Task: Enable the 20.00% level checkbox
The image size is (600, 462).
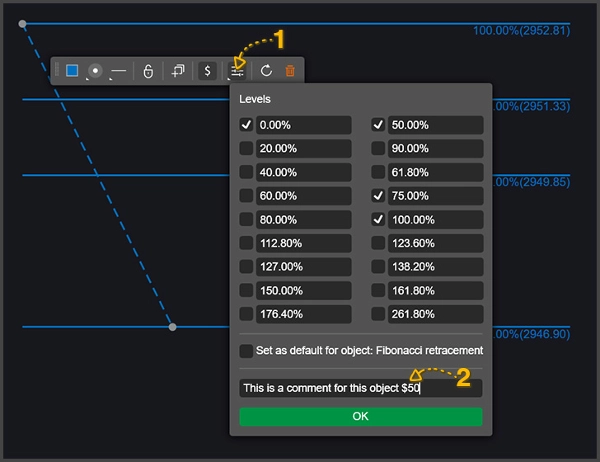Action: point(246,148)
